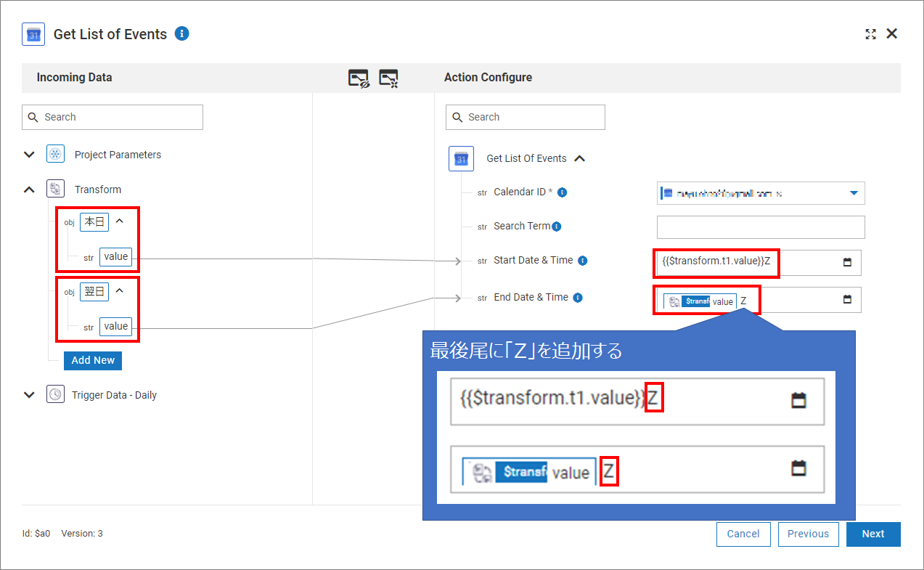Click the info icon next to Search Term
Viewport: 924px width, 570px height.
point(557,227)
